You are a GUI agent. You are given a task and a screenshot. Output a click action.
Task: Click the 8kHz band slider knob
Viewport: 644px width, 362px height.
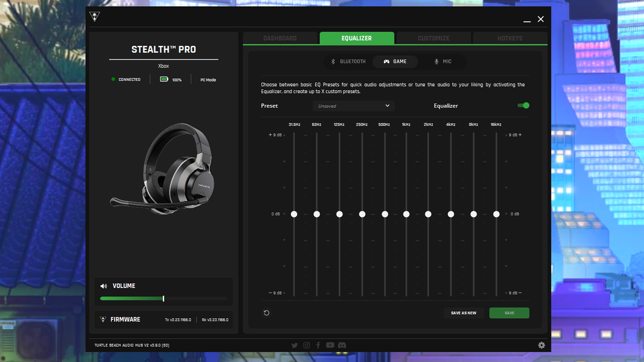[473, 214]
